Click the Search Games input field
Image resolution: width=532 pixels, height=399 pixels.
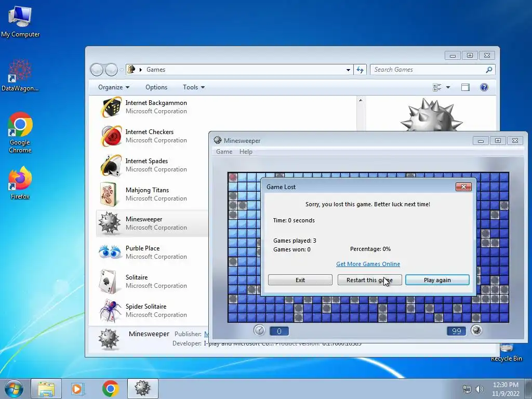tap(428, 70)
